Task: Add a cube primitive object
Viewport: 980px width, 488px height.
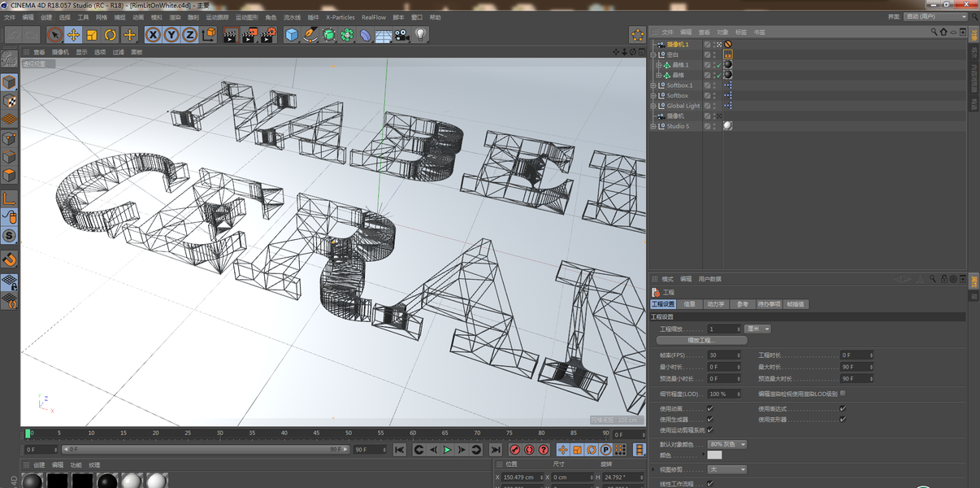Action: [x=292, y=35]
